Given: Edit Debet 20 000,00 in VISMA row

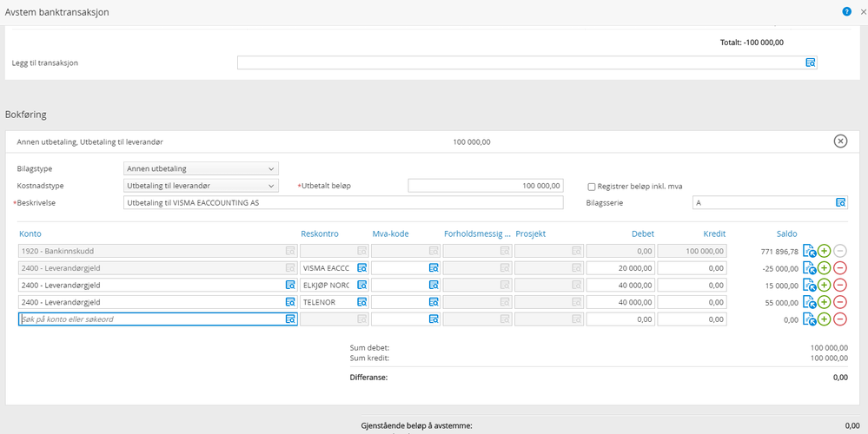Looking at the screenshot, I should 620,268.
